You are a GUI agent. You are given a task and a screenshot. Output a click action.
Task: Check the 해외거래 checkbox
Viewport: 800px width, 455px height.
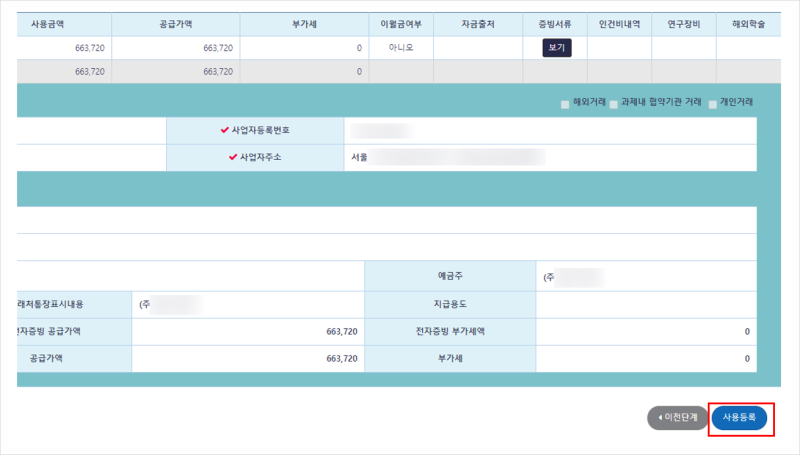pos(565,105)
